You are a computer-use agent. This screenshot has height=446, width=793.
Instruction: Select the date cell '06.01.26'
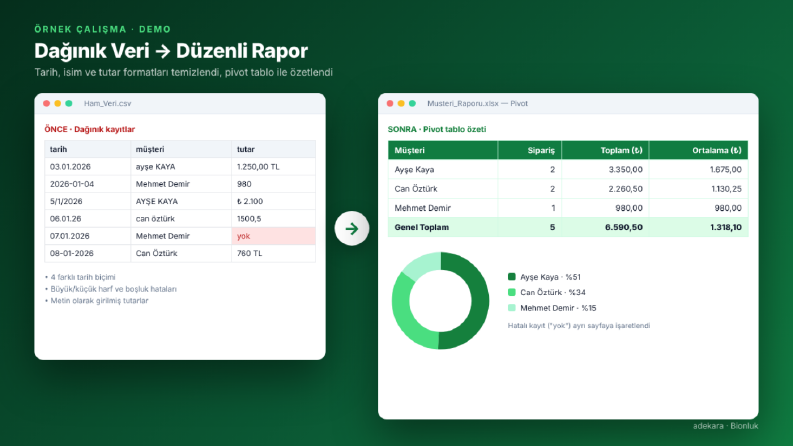[x=87, y=218]
